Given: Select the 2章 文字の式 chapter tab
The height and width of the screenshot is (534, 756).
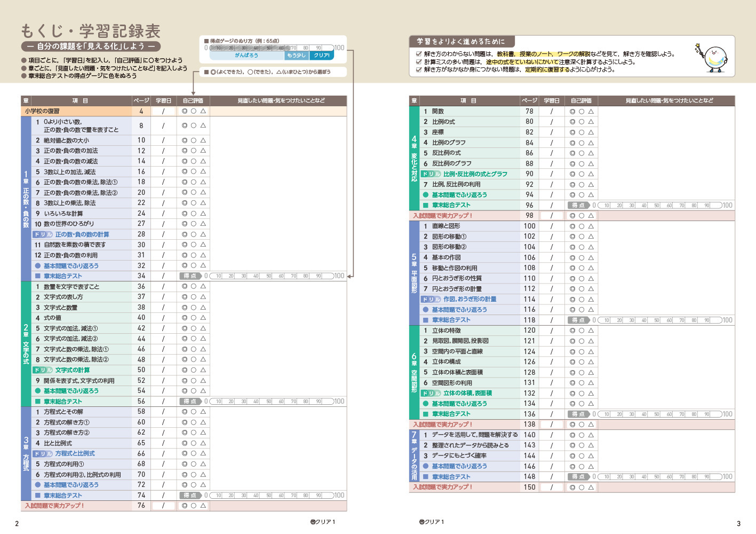Looking at the screenshot, I should 26,343.
